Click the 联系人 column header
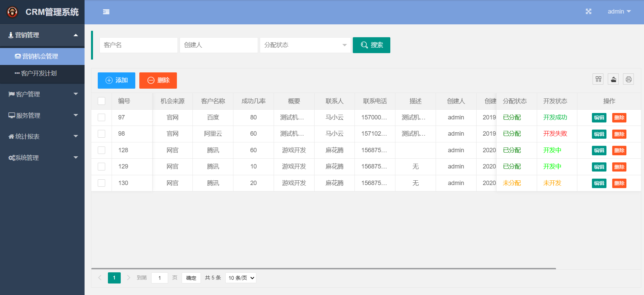Image resolution: width=644 pixels, height=295 pixels. (x=335, y=101)
